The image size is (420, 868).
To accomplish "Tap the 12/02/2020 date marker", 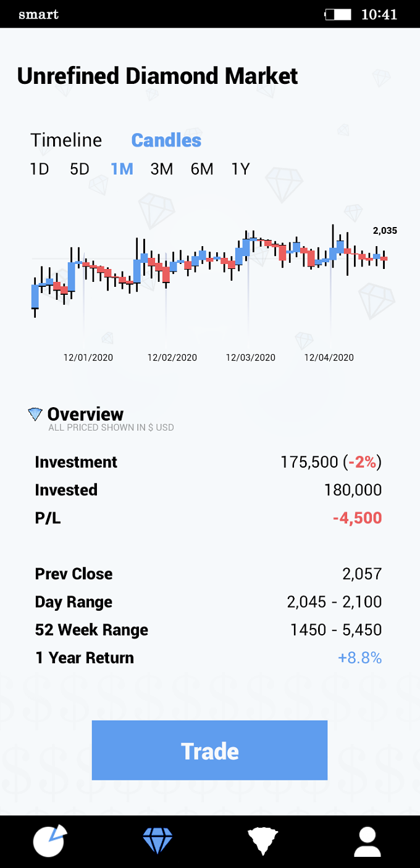I will pos(172,358).
